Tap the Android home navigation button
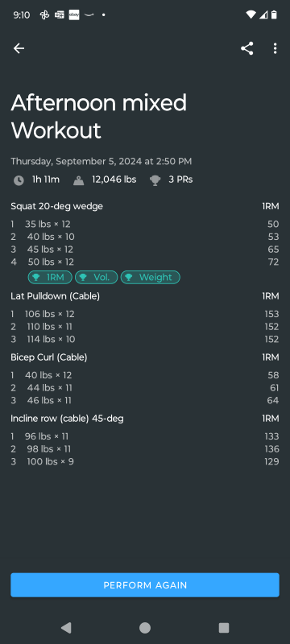Viewport: 290px width, 644px height. (145, 628)
